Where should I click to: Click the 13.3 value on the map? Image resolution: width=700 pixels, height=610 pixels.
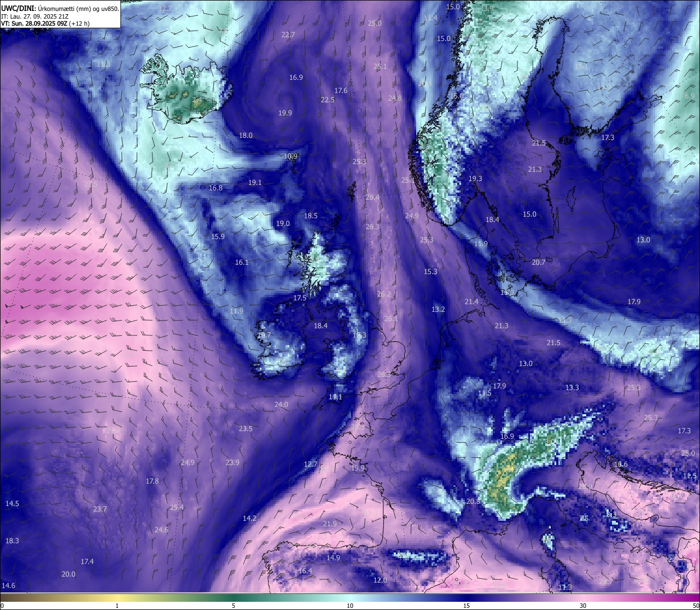pos(572,388)
